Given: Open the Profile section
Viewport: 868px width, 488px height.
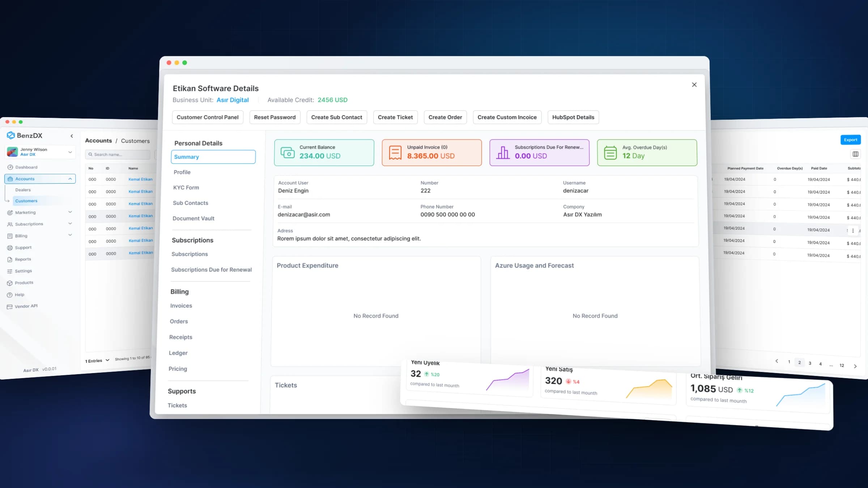Looking at the screenshot, I should 182,172.
